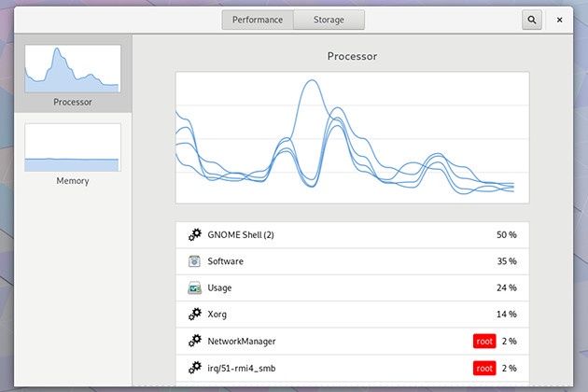
Task: Select the Memory sidebar graph thumbnail
Action: point(73,147)
